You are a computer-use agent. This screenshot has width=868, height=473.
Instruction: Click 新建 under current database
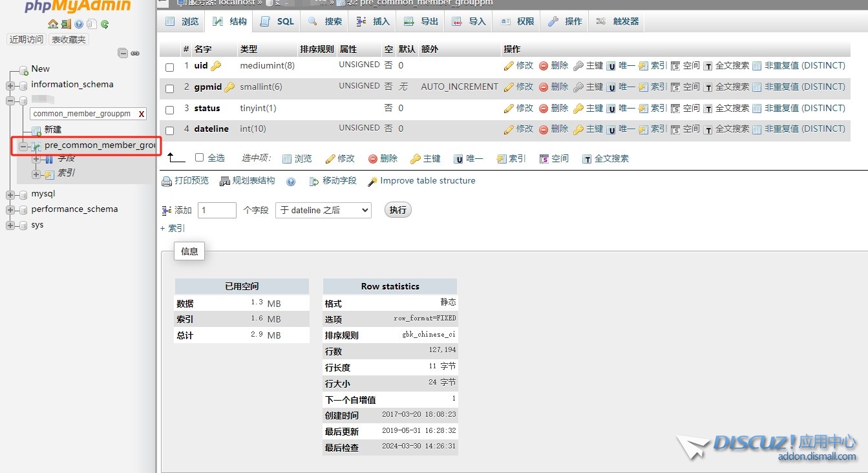coord(53,130)
